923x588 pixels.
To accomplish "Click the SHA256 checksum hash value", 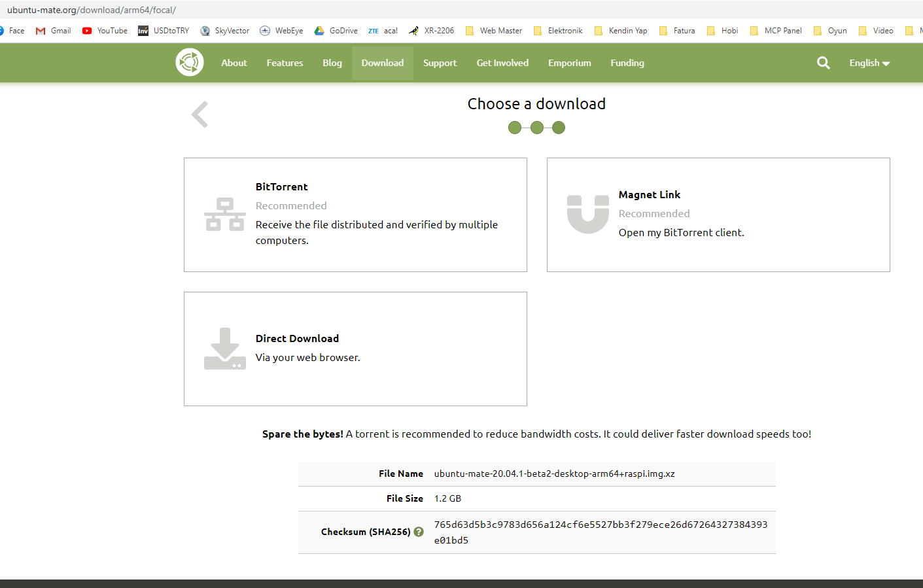I will pyautogui.click(x=601, y=532).
